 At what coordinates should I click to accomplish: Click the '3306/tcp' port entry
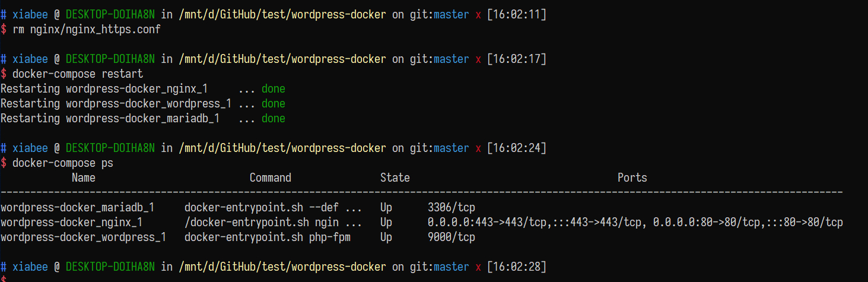point(452,208)
